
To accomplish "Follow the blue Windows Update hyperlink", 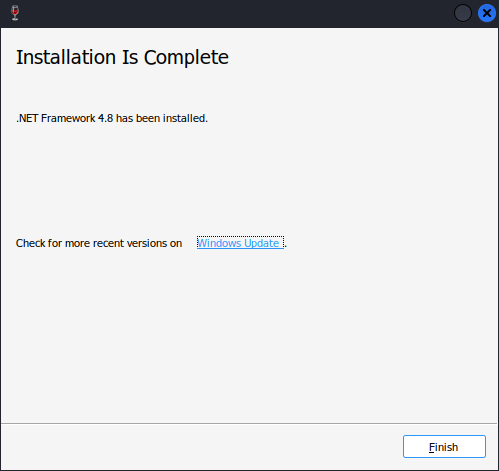I will click(240, 243).
